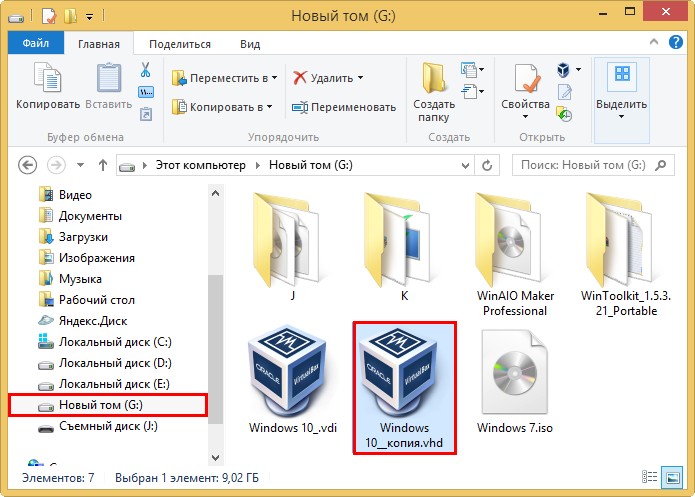Click the search field Поиск: Новый том (G:)

(x=593, y=165)
